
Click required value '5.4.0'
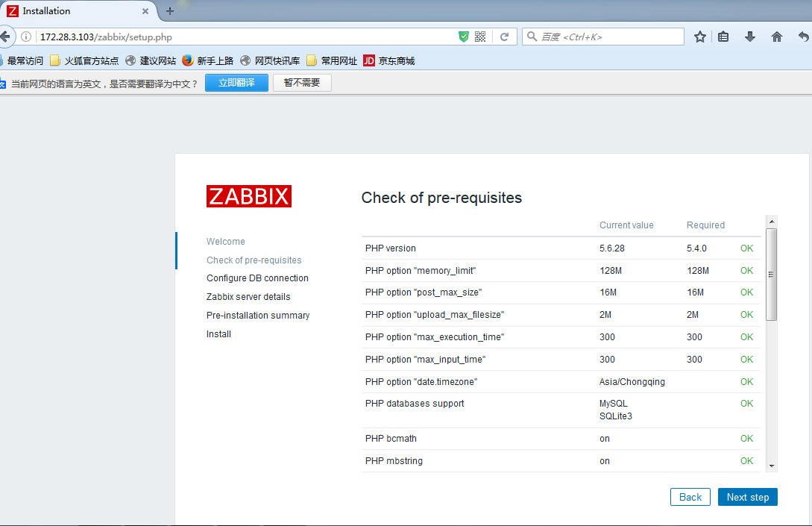[x=696, y=248]
